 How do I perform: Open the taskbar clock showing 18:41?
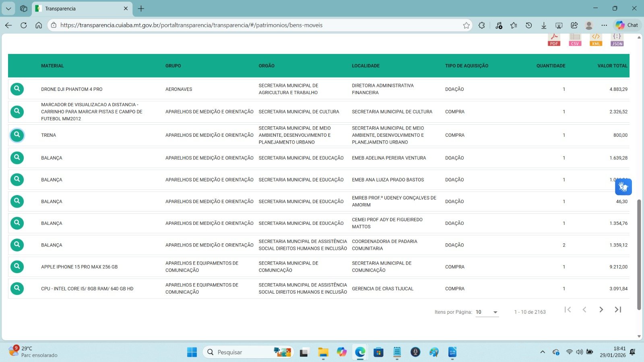pos(613,352)
